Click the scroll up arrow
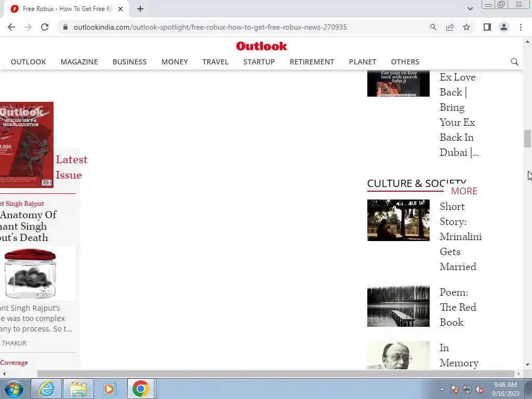Screen dimensions: 532x399 click(x=527, y=42)
